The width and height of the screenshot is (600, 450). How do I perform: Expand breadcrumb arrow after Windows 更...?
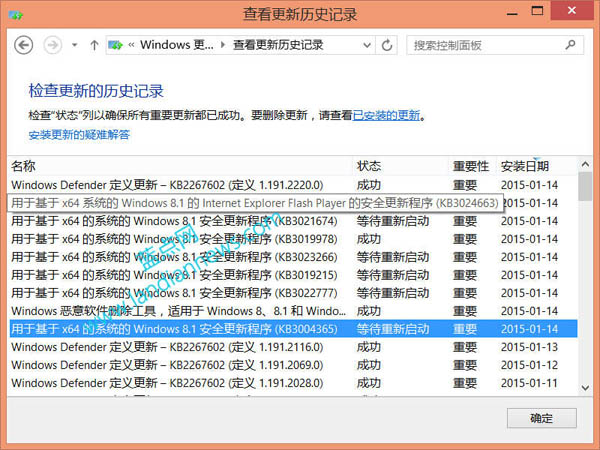[x=223, y=45]
